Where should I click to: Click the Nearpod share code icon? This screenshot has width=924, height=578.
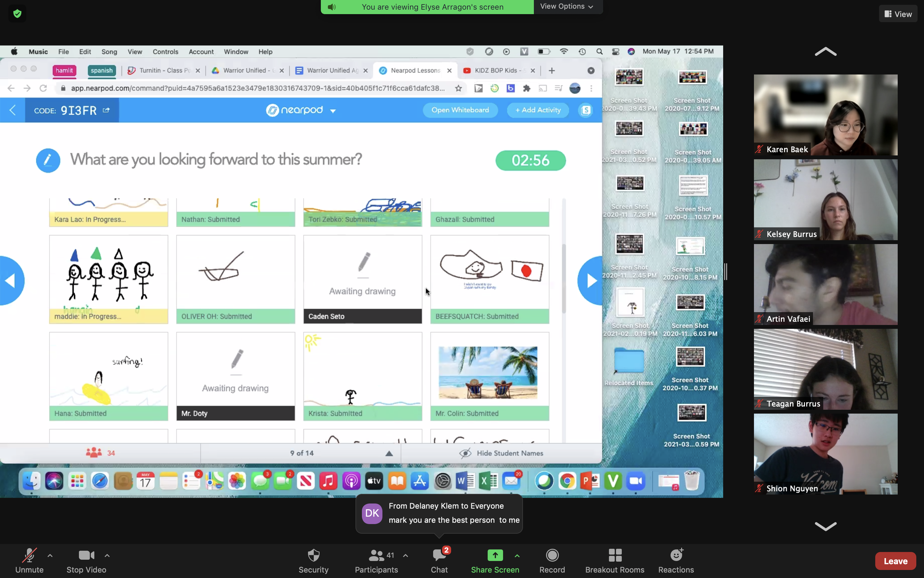tap(106, 110)
